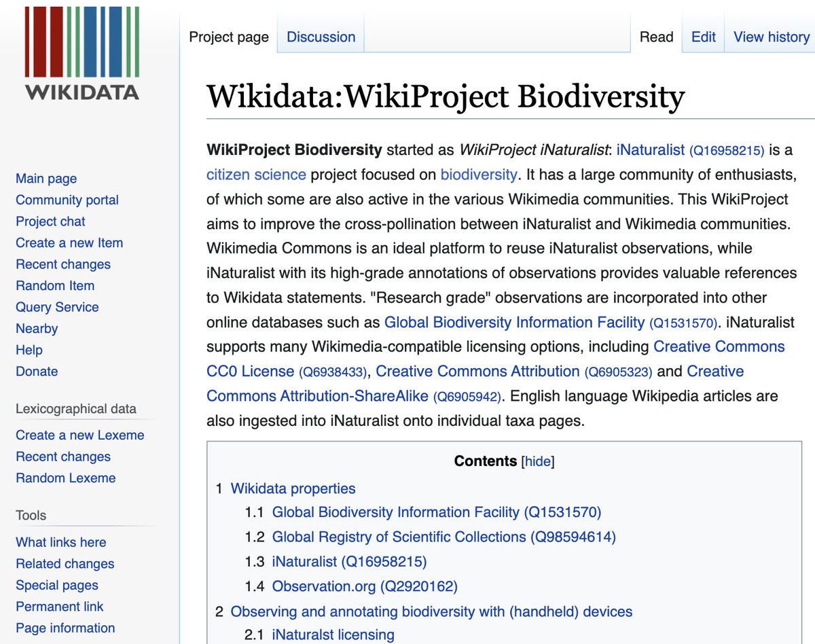Jump to section 2 Observing and annotating biodiversity
The height and width of the screenshot is (644, 815).
431,611
